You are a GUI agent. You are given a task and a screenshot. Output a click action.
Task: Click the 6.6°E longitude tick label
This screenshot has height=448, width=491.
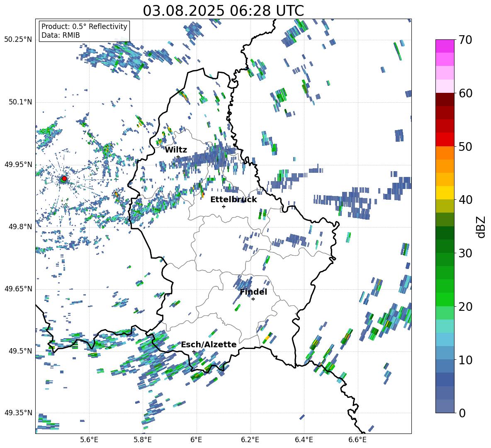pyautogui.click(x=357, y=440)
